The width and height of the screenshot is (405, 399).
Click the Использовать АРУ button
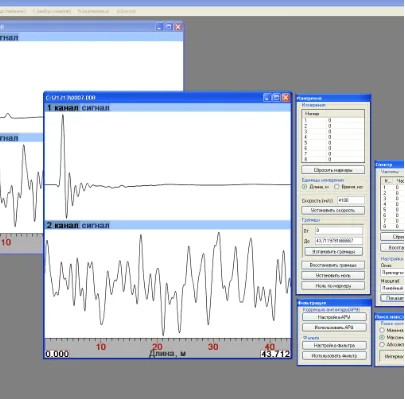pyautogui.click(x=334, y=327)
